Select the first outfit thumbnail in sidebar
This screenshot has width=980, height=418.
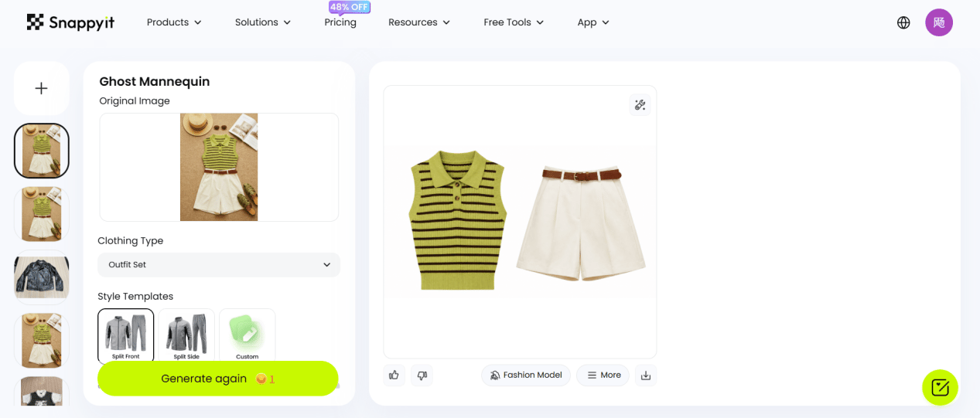(42, 151)
